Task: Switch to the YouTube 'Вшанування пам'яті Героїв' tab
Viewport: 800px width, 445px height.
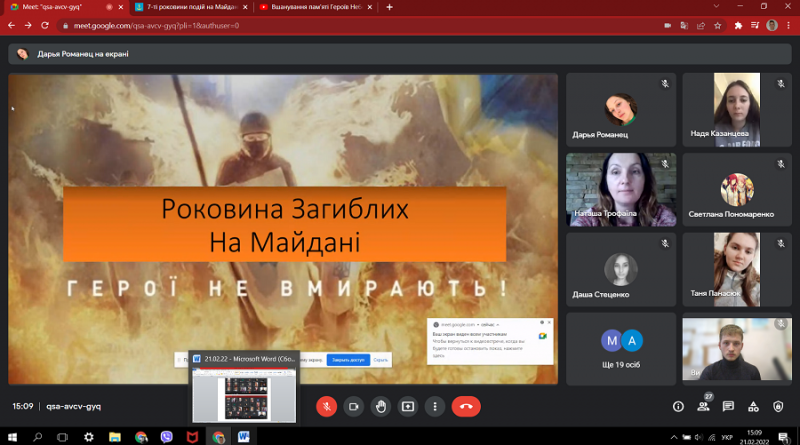Action: coord(315,7)
